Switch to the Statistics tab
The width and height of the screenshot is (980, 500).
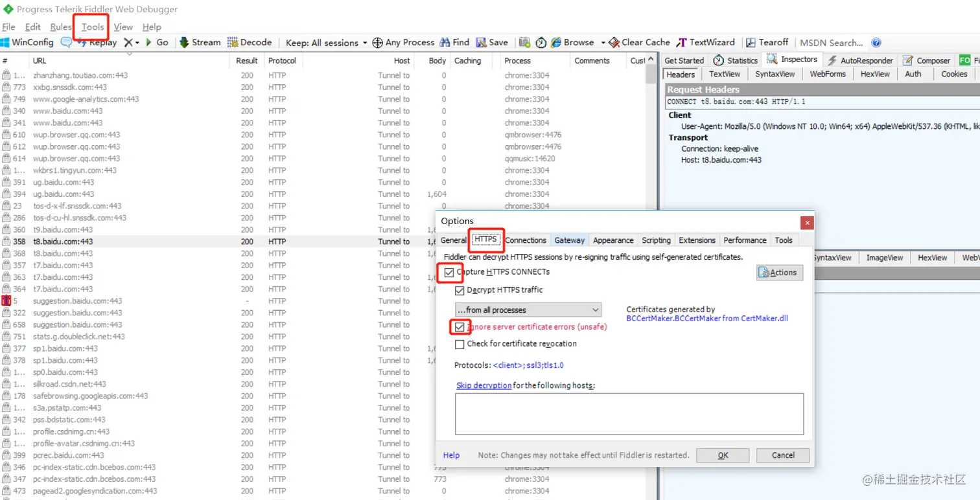736,60
